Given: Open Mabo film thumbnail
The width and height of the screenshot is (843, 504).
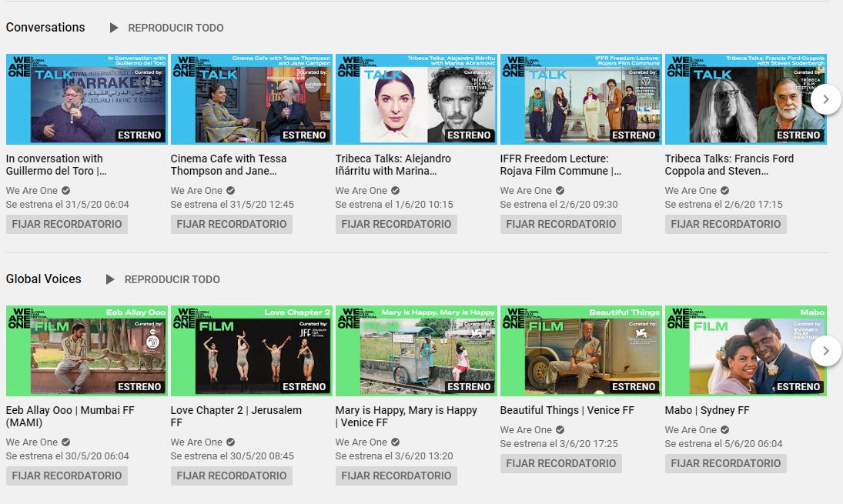Looking at the screenshot, I should pos(746,351).
